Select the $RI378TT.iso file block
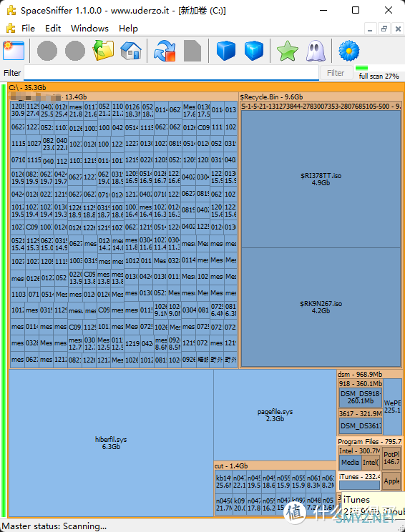The image size is (405, 532). [x=321, y=179]
